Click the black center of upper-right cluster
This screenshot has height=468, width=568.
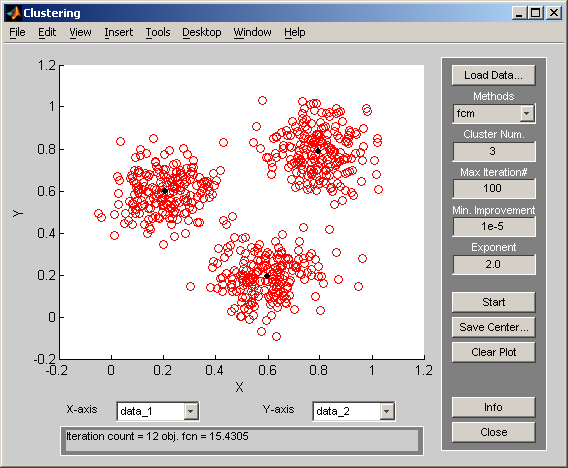318,151
